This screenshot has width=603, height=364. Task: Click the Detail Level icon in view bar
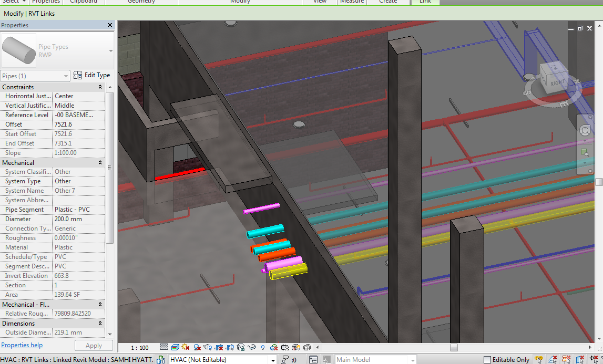pos(164,347)
